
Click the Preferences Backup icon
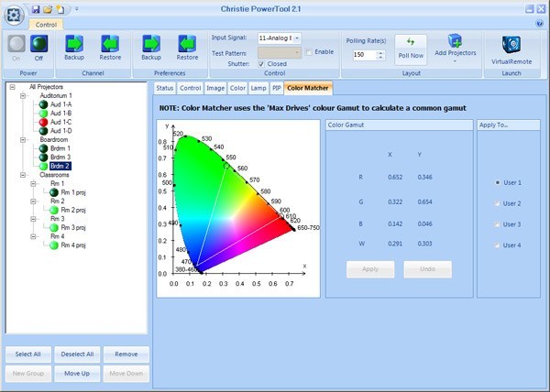[x=151, y=43]
